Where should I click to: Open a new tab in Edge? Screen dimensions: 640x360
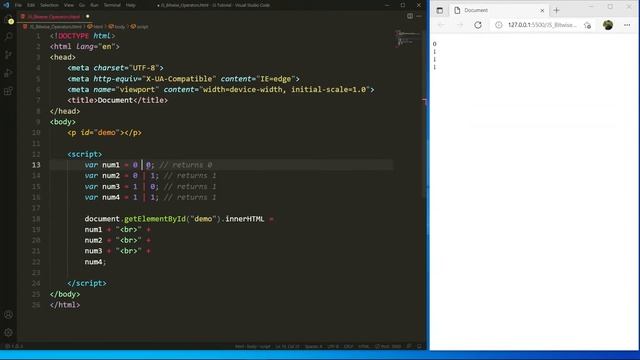pos(556,11)
